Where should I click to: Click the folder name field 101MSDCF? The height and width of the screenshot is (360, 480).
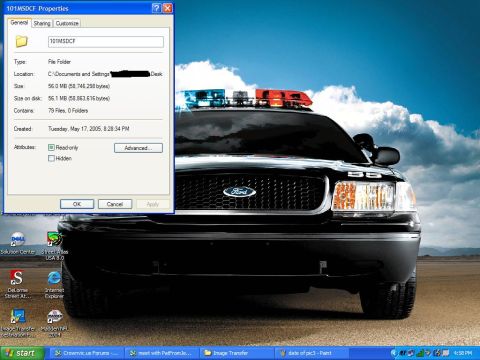pos(106,42)
